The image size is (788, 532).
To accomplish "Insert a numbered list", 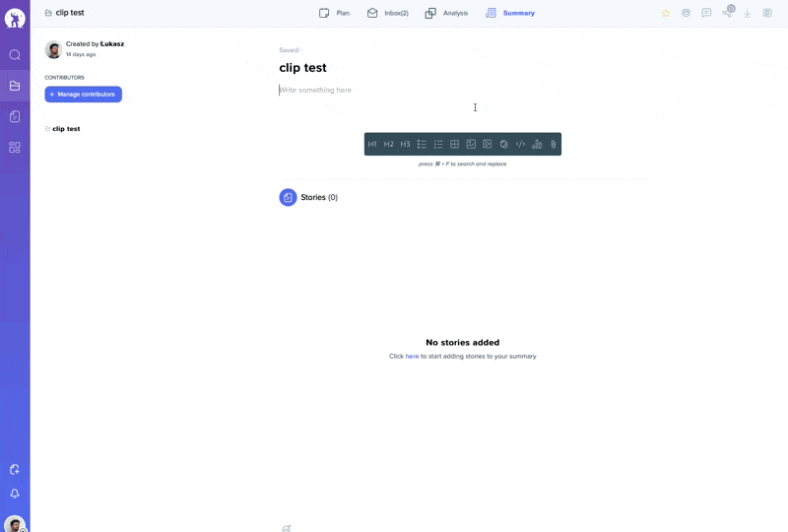I will coord(438,144).
